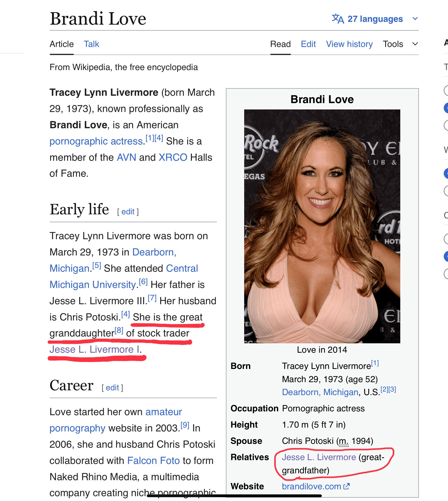
Task: Open the Tools menu
Action: (x=393, y=44)
